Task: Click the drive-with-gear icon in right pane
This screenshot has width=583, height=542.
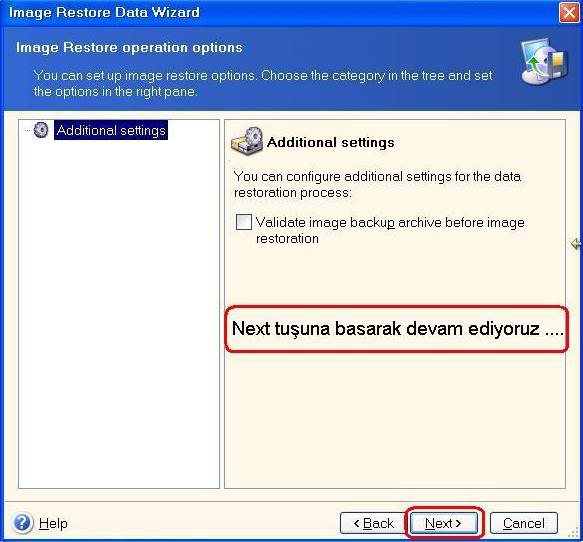Action: tap(247, 141)
